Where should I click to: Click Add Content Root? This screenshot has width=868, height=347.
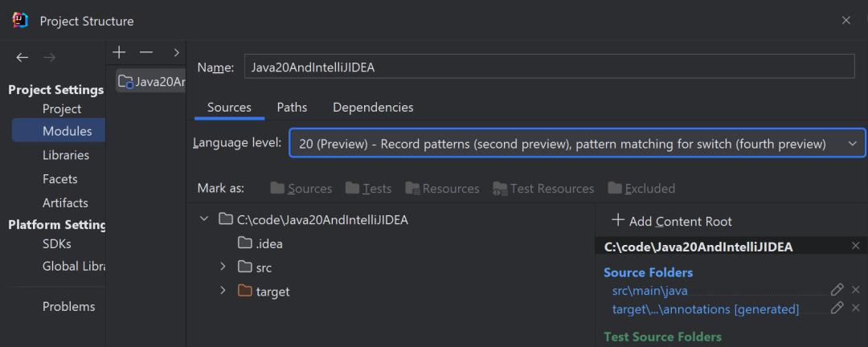click(x=671, y=221)
